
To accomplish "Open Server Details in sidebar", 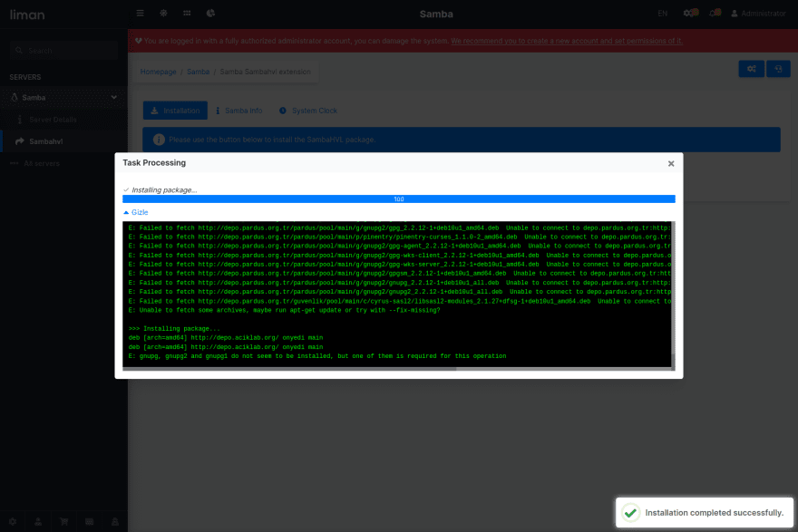I will (x=53, y=120).
